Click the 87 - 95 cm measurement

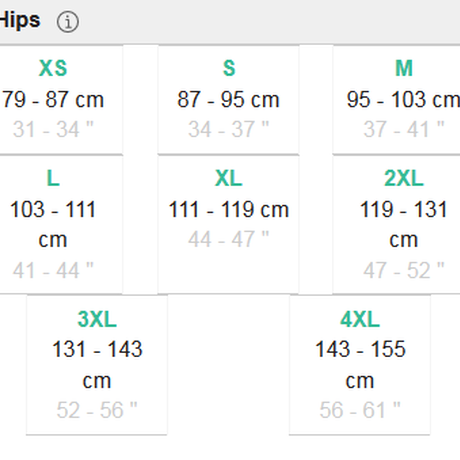tap(228, 99)
